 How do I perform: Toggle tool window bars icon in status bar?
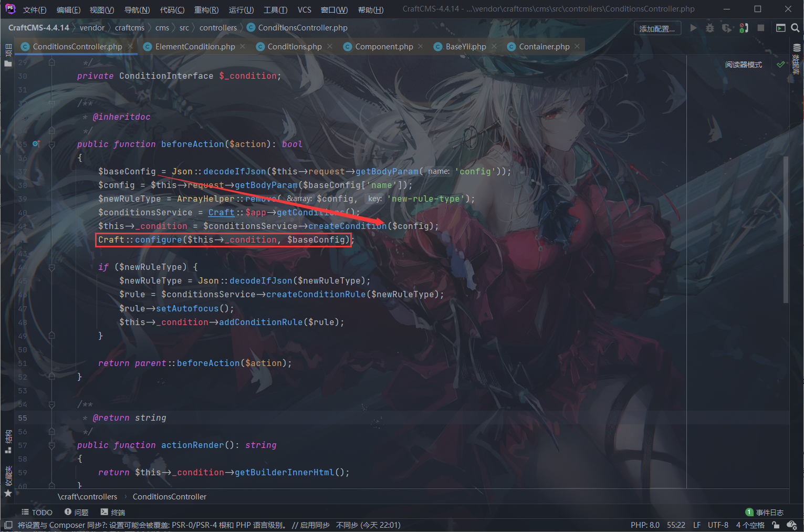tap(8, 525)
